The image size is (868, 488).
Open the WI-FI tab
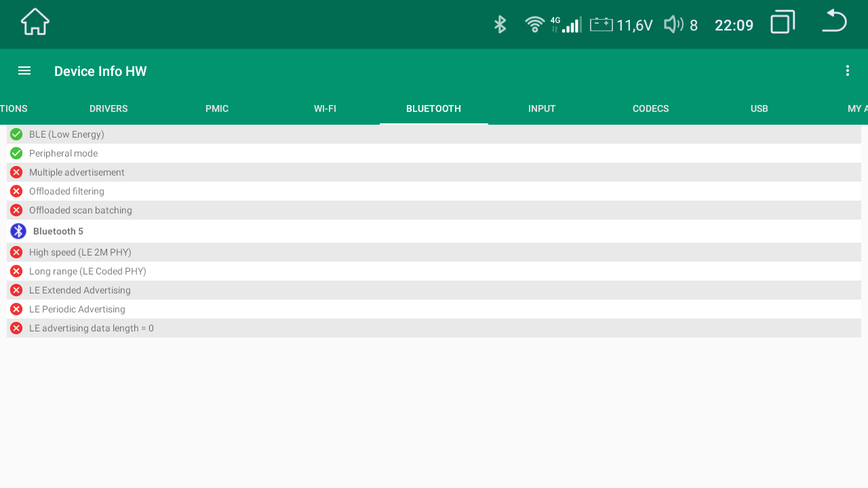pyautogui.click(x=325, y=108)
